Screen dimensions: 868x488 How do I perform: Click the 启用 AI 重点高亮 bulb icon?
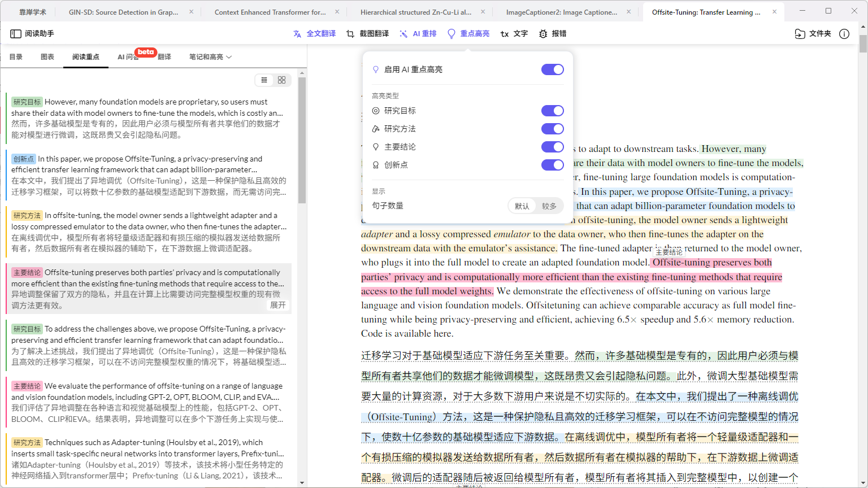pyautogui.click(x=376, y=69)
